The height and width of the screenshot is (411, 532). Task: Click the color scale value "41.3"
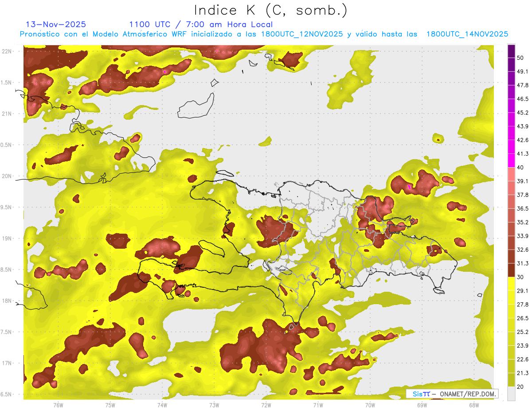pyautogui.click(x=522, y=154)
